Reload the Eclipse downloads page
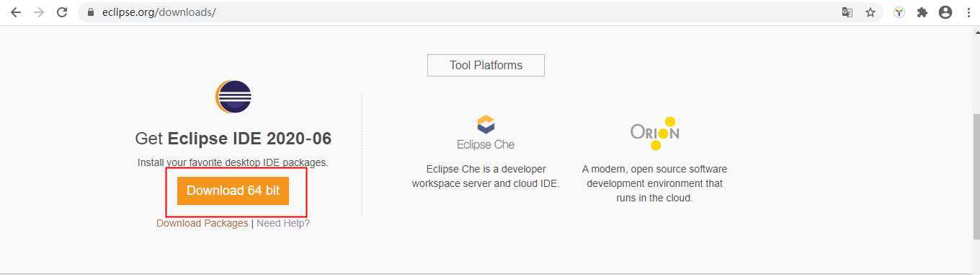 pos(62,12)
